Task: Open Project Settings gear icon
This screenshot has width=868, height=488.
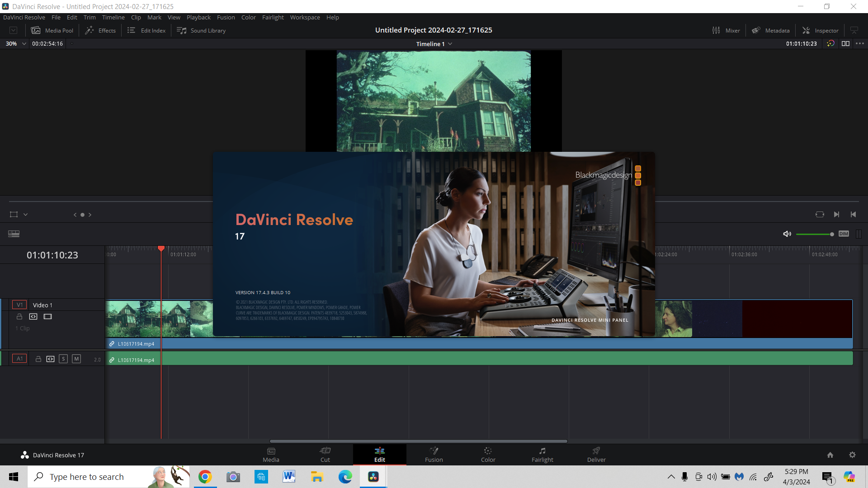Action: 852,455
